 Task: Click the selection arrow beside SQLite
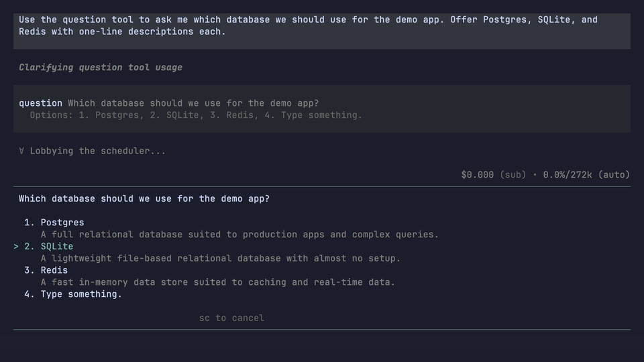pos(16,246)
